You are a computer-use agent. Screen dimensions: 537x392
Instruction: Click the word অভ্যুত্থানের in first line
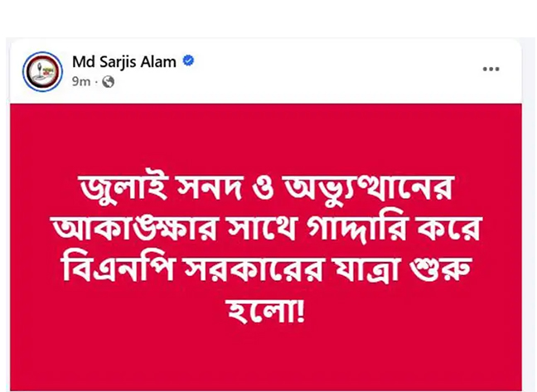coord(370,187)
